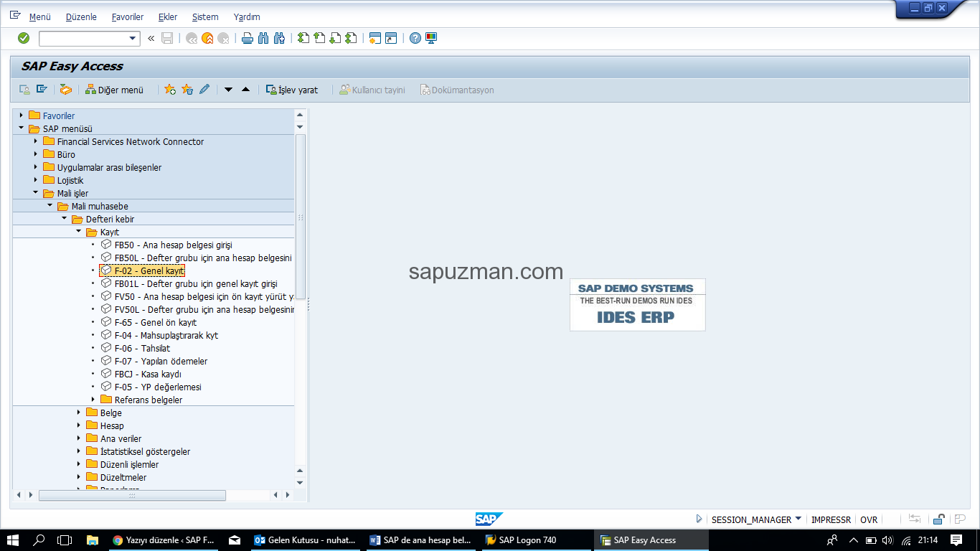
Task: Click the Kullanıcı tayini button
Action: point(372,90)
